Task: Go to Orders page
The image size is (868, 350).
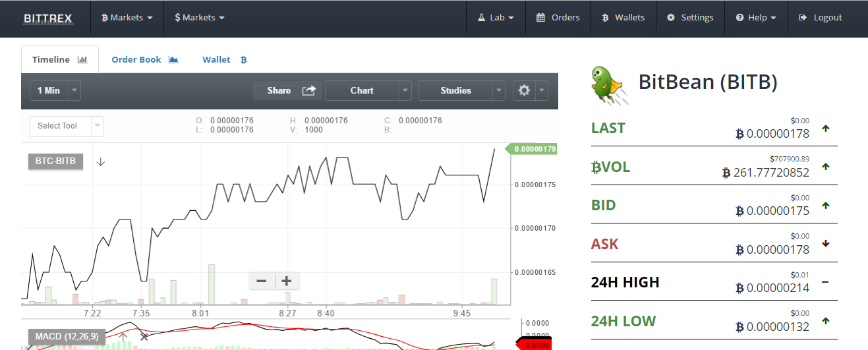Action: point(558,18)
